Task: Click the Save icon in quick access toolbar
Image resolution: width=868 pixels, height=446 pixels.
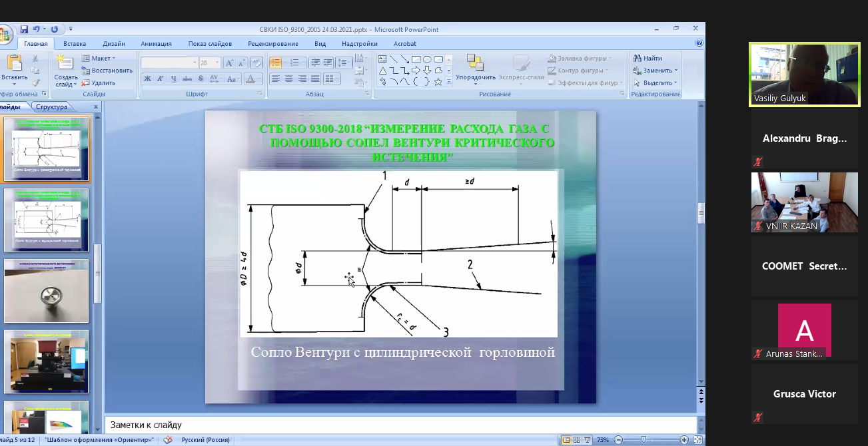Action: point(24,29)
